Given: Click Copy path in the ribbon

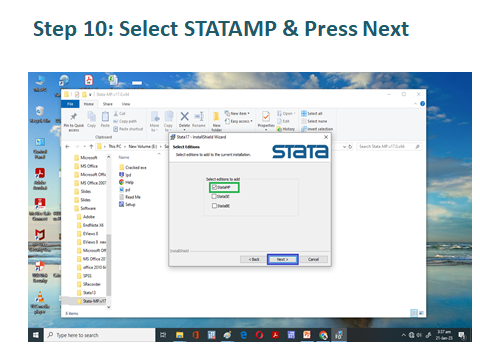Looking at the screenshot, I should pyautogui.click(x=125, y=121).
